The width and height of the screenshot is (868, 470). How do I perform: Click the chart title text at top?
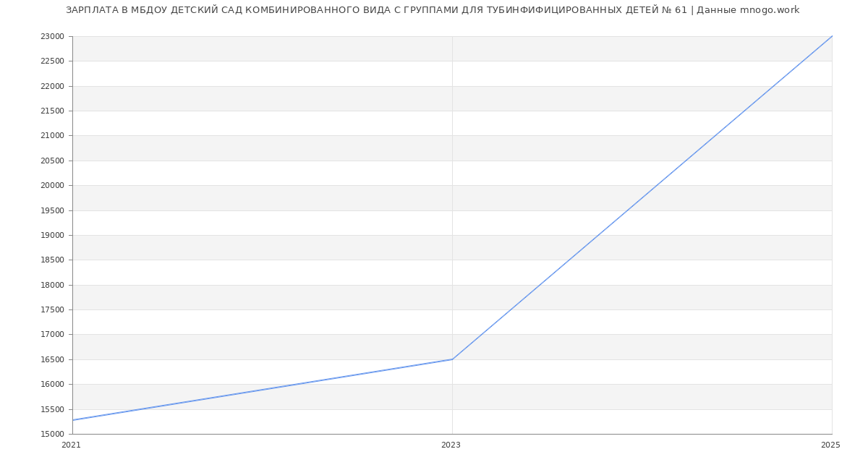[433, 10]
